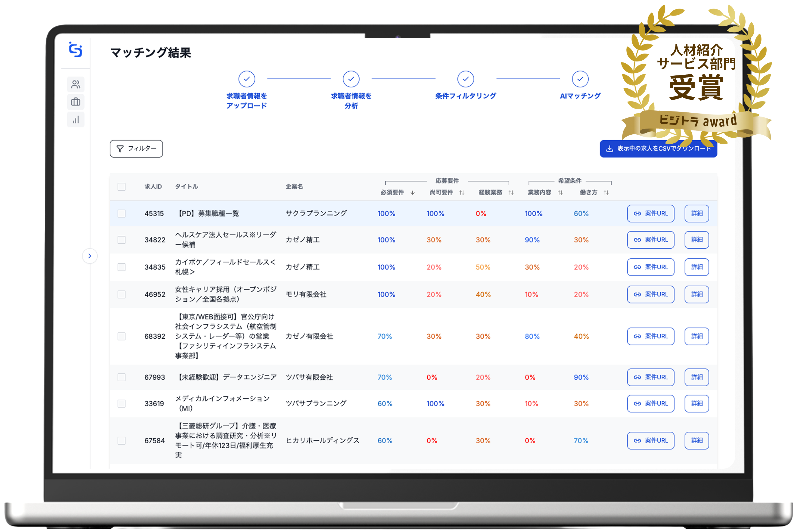Sort by 経験業務 column arrows
Viewport: 796px width, 532px height.
pyautogui.click(x=511, y=193)
